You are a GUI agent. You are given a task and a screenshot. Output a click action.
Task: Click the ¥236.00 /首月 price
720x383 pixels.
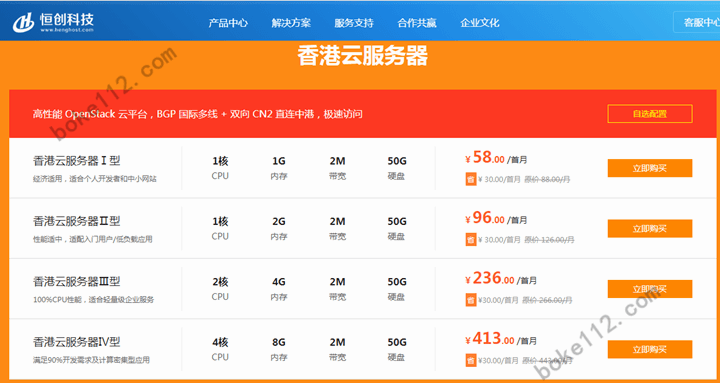pyautogui.click(x=501, y=279)
